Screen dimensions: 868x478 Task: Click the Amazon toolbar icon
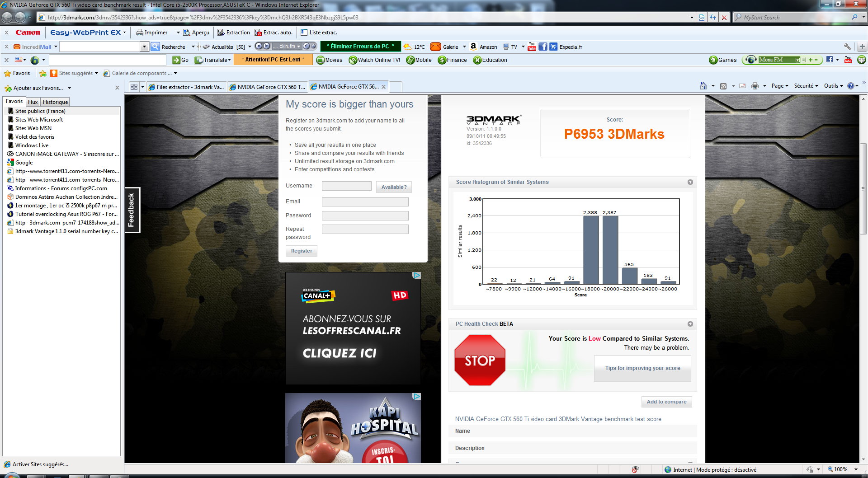pyautogui.click(x=473, y=47)
